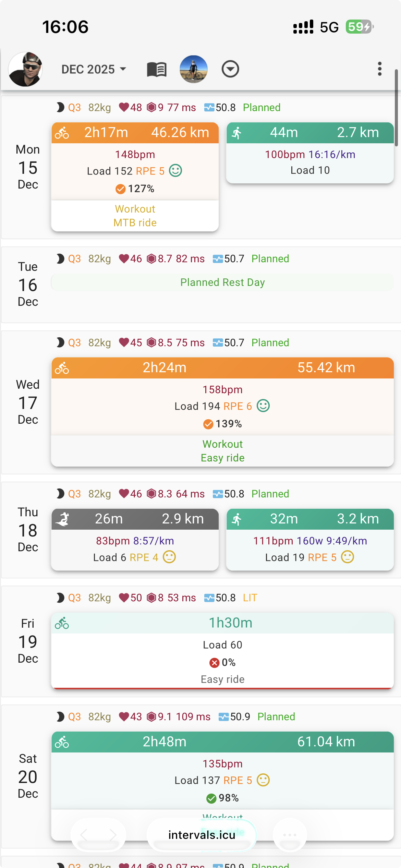The height and width of the screenshot is (868, 401).
Task: Tap the Safari back arrow
Action: pos(84,835)
